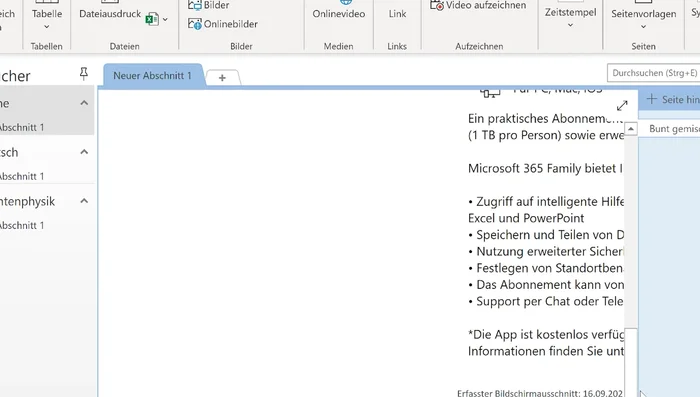
Task: Click the line 'Microsoft 365 Family bietet'
Action: 545,168
